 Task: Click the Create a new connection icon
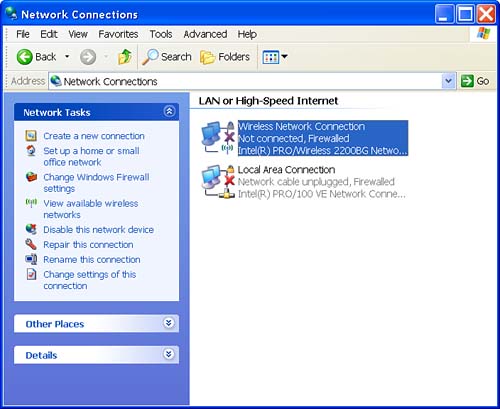[x=31, y=136]
